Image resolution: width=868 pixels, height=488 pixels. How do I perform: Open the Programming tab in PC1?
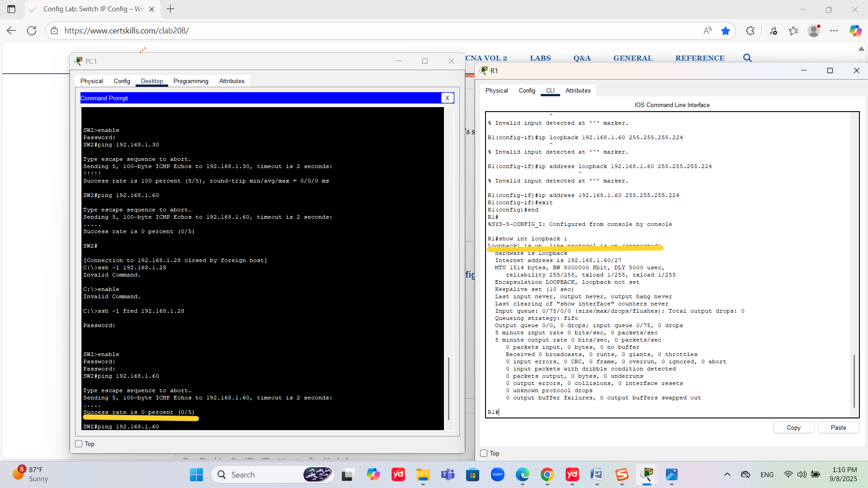click(x=191, y=81)
